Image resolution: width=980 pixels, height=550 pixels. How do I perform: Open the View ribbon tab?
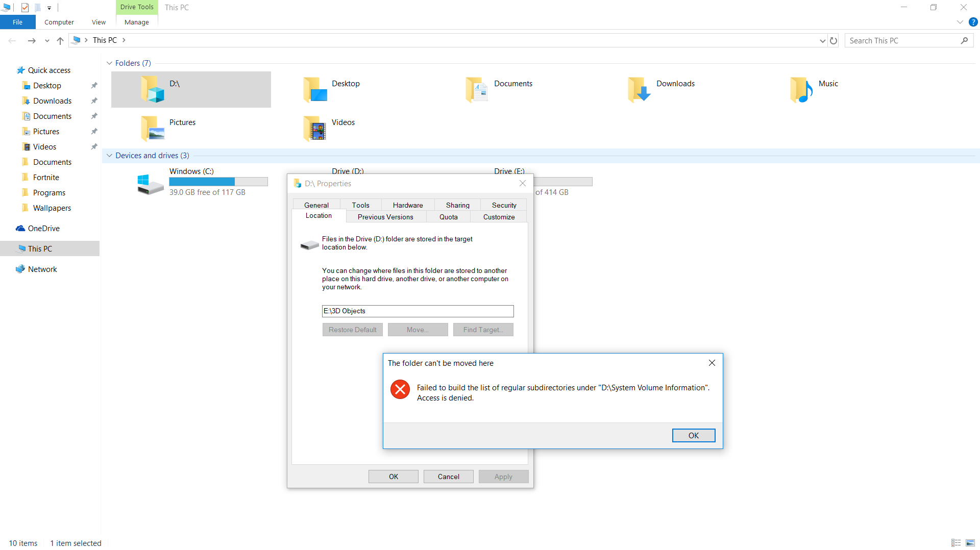[99, 22]
